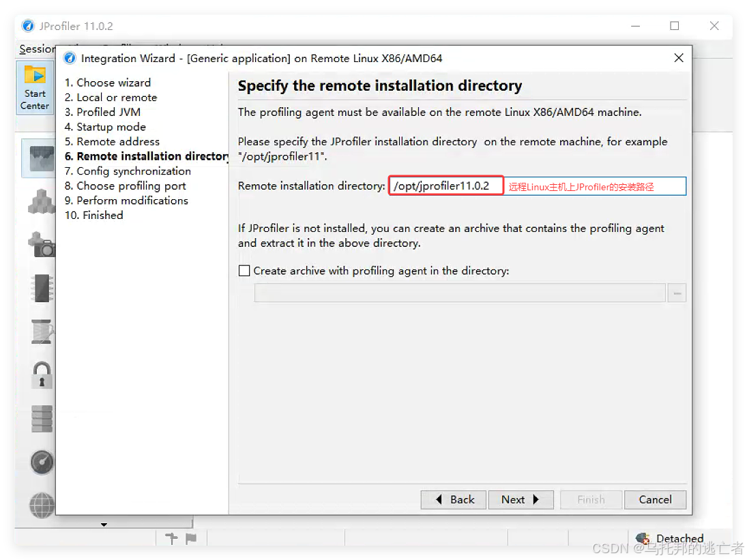Click the JProfiler logo in main title bar
This screenshot has width=747, height=560.
29,26
